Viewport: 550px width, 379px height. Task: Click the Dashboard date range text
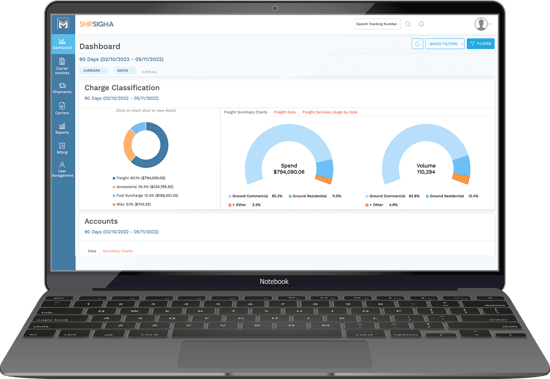point(121,59)
